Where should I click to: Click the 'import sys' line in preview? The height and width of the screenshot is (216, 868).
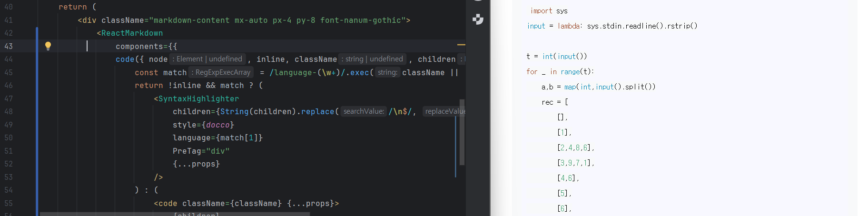549,10
